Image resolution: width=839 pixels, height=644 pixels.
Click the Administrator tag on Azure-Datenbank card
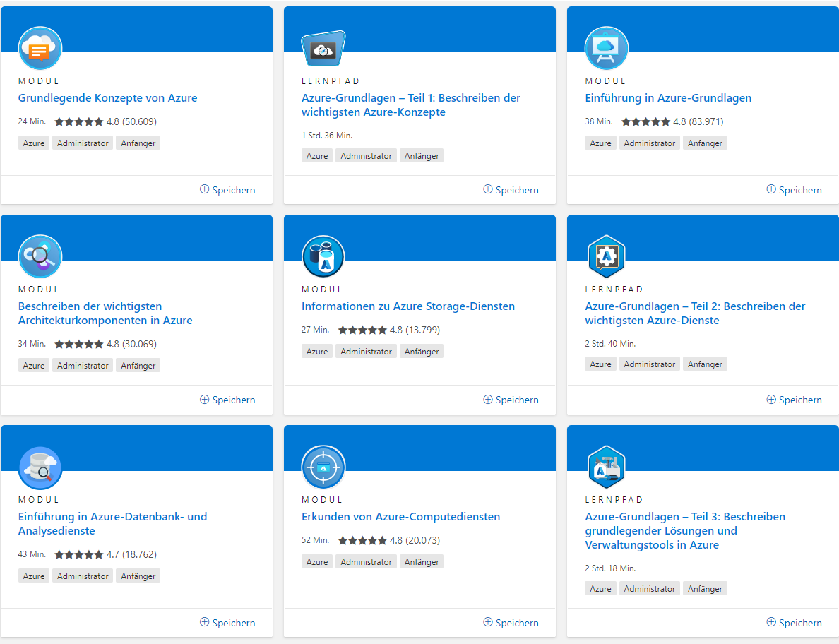pyautogui.click(x=83, y=576)
